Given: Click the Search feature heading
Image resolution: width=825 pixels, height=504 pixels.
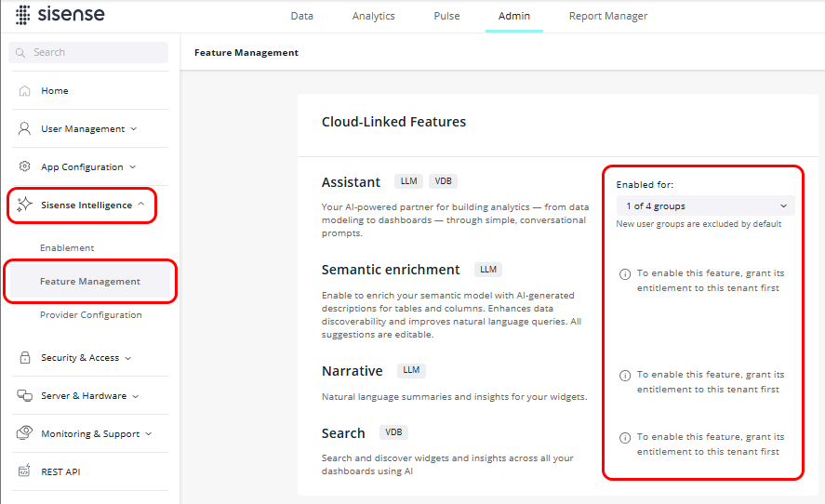Looking at the screenshot, I should pos(343,433).
